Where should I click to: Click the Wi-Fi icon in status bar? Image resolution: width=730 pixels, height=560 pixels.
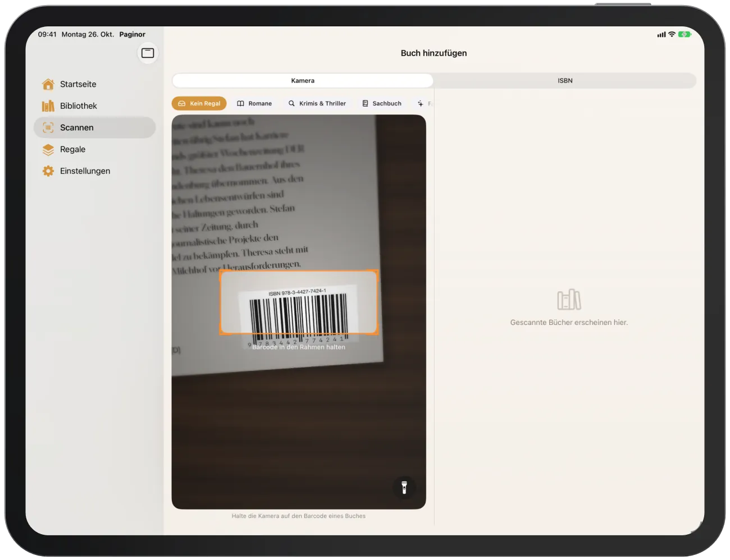672,34
